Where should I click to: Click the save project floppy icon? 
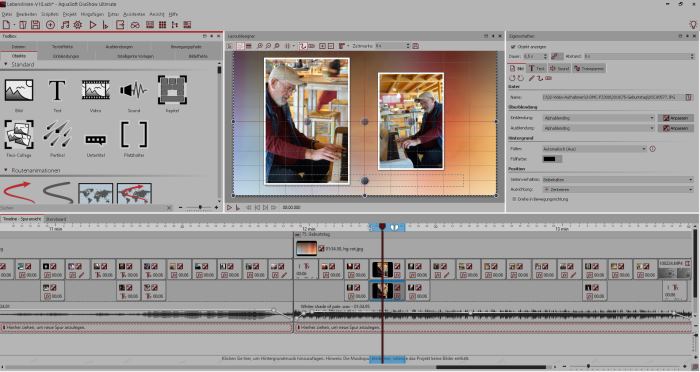pos(35,25)
